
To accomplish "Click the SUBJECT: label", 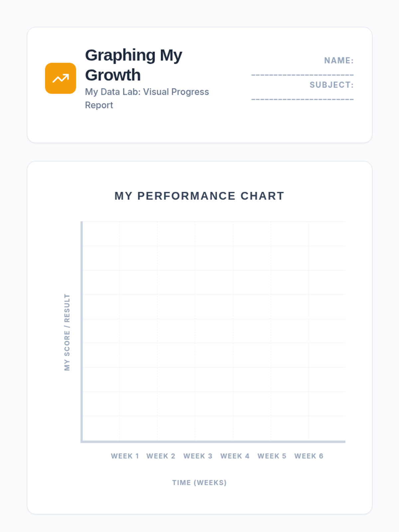I will (332, 85).
